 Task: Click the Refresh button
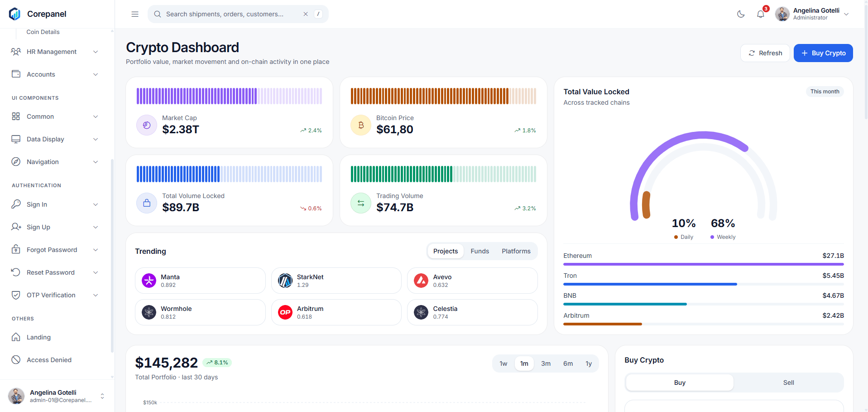[x=765, y=53]
